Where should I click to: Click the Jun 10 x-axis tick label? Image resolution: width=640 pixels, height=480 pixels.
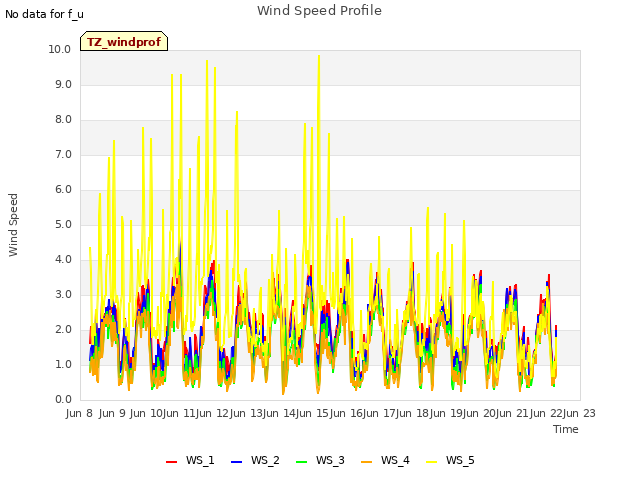[x=146, y=413]
